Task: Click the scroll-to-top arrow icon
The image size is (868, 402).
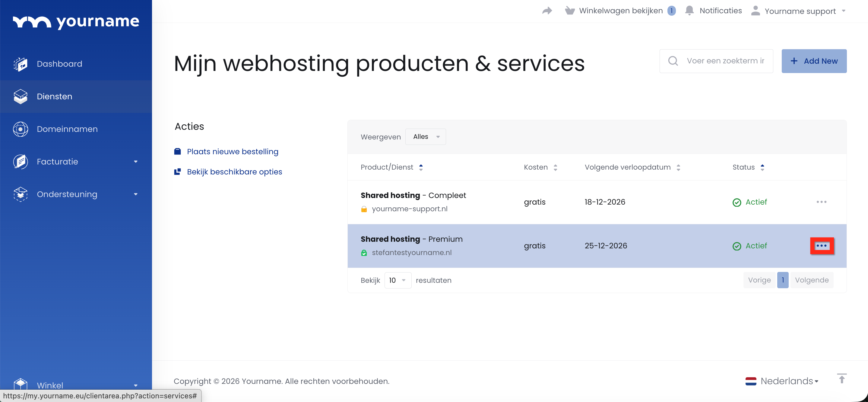Action: pos(841,379)
